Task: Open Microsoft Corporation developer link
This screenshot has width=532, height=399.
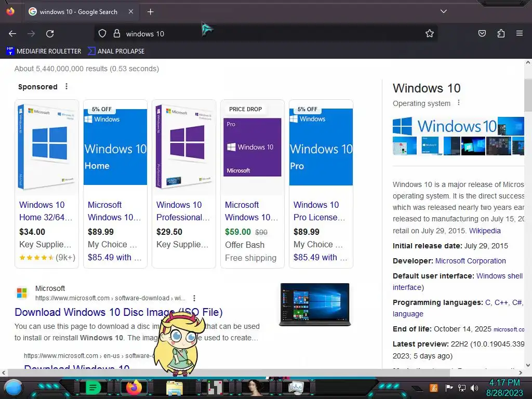Action: (x=470, y=261)
